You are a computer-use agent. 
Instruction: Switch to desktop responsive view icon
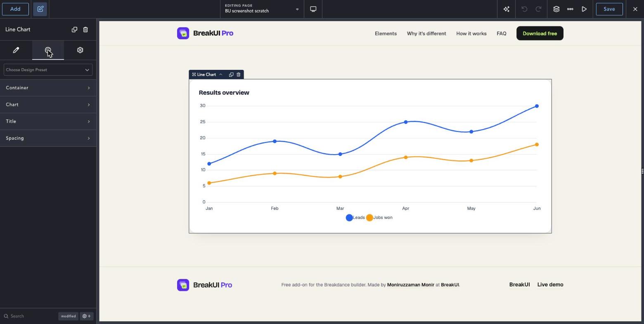(313, 9)
